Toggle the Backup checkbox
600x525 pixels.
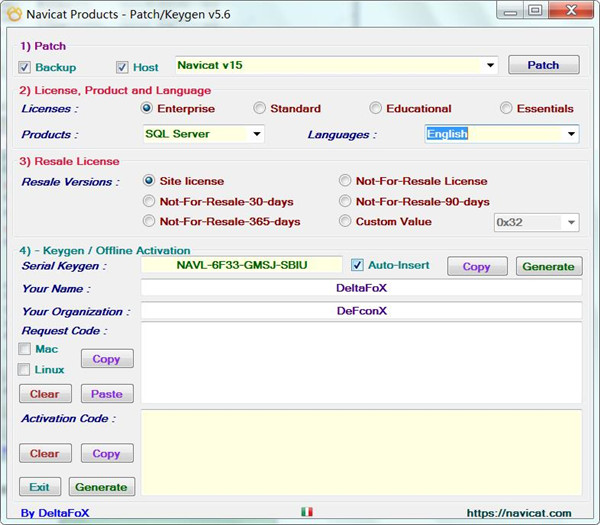click(x=25, y=67)
